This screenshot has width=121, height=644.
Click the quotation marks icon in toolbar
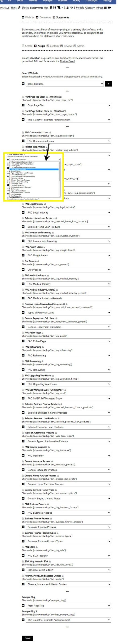[55, 8]
